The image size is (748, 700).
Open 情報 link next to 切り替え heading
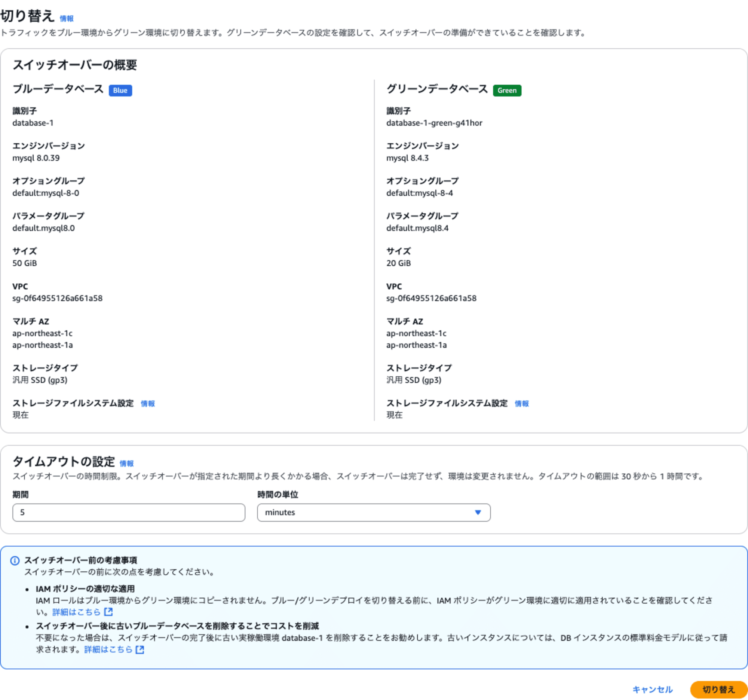pyautogui.click(x=67, y=18)
